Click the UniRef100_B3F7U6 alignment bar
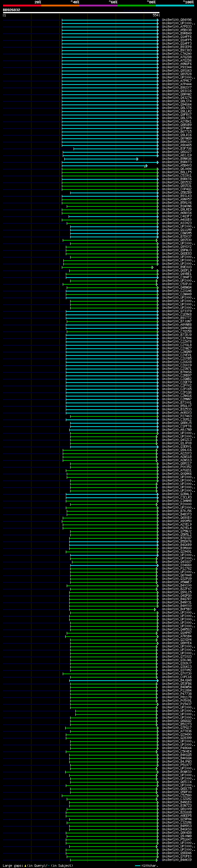 click(116, 149)
